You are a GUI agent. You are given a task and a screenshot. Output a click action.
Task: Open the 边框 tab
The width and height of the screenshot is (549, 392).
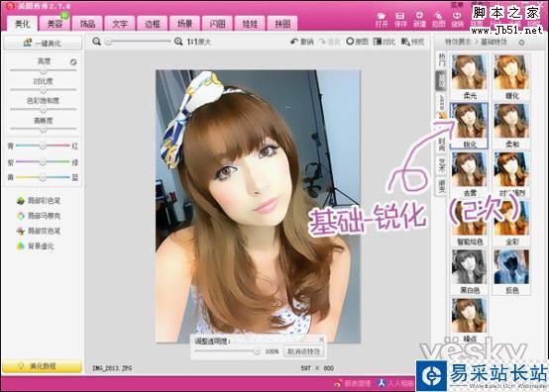coord(153,24)
